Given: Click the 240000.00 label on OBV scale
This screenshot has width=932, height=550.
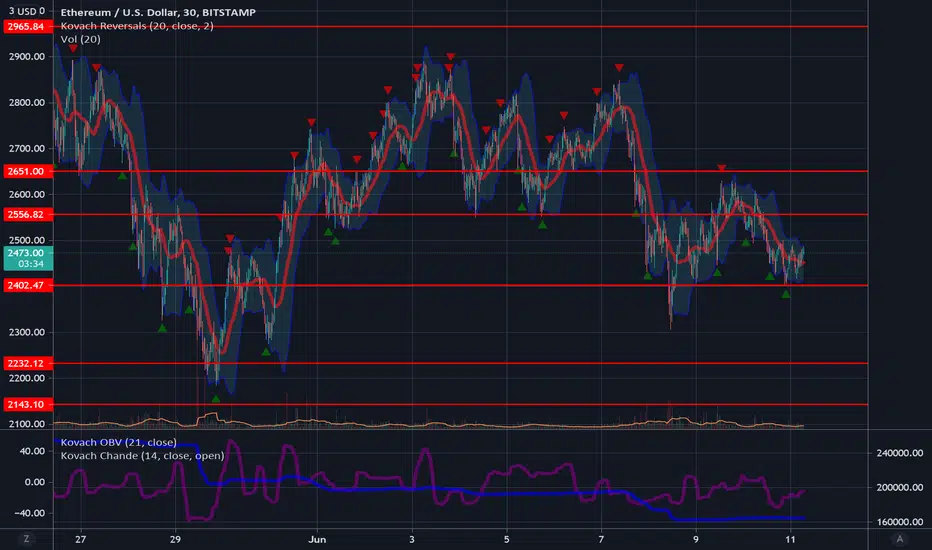Looking at the screenshot, I should point(899,453).
